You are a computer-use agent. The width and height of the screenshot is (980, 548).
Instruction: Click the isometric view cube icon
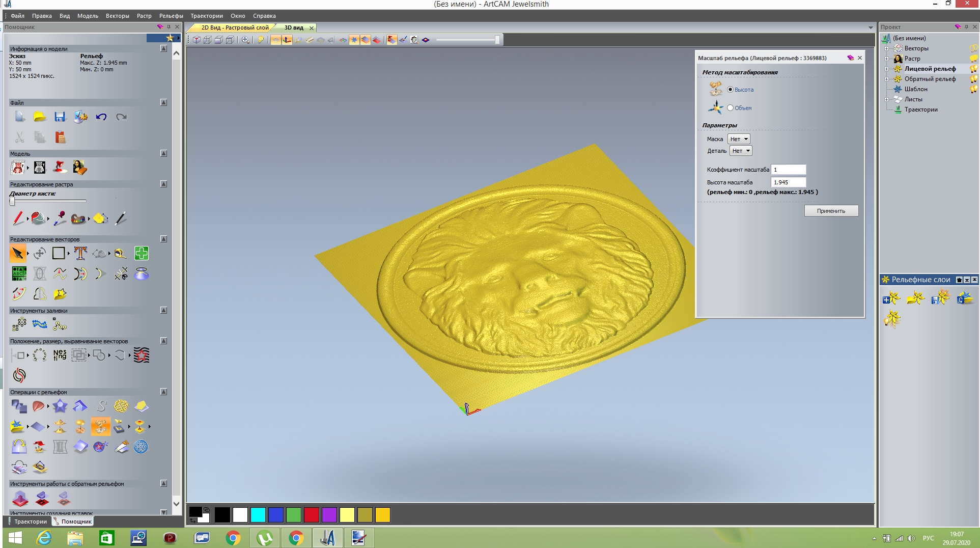coord(197,40)
